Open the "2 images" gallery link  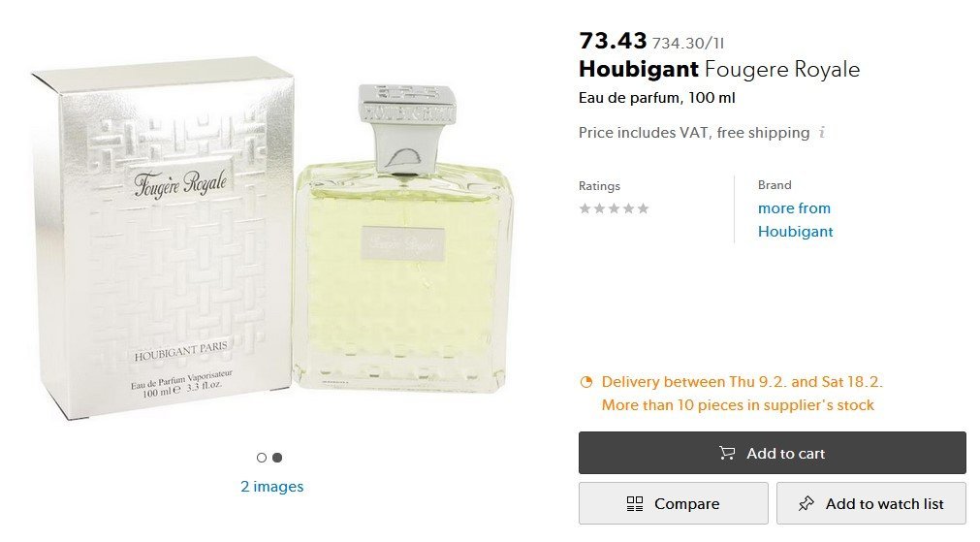(271, 487)
